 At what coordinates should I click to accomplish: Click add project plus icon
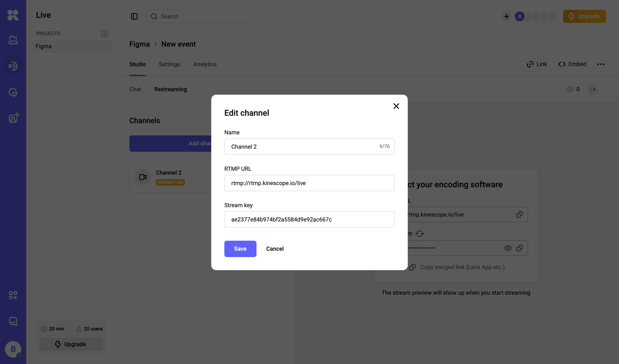click(x=104, y=34)
